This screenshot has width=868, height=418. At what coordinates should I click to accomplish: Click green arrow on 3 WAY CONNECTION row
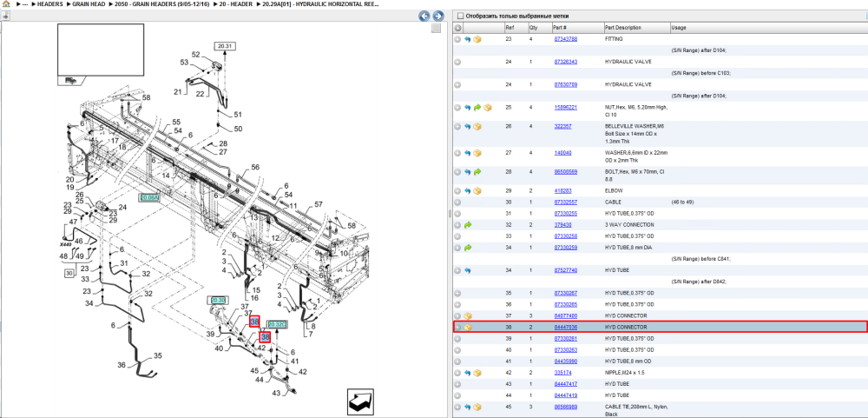[468, 225]
